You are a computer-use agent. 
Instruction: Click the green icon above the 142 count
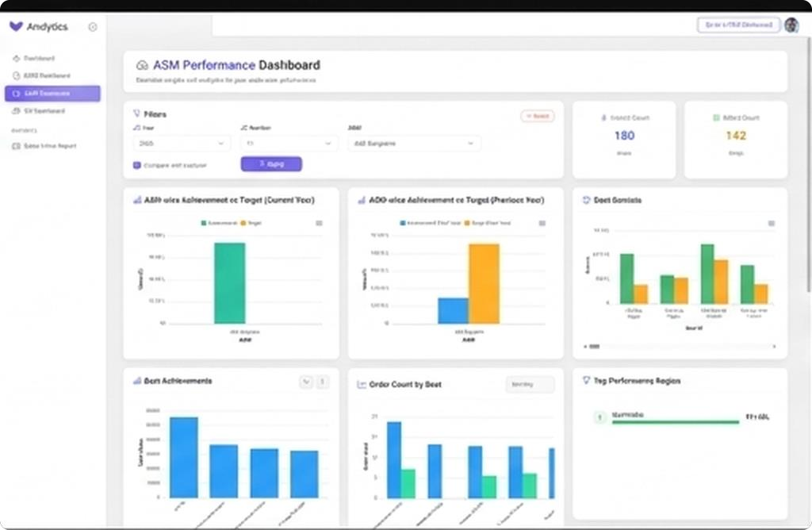[x=716, y=117]
